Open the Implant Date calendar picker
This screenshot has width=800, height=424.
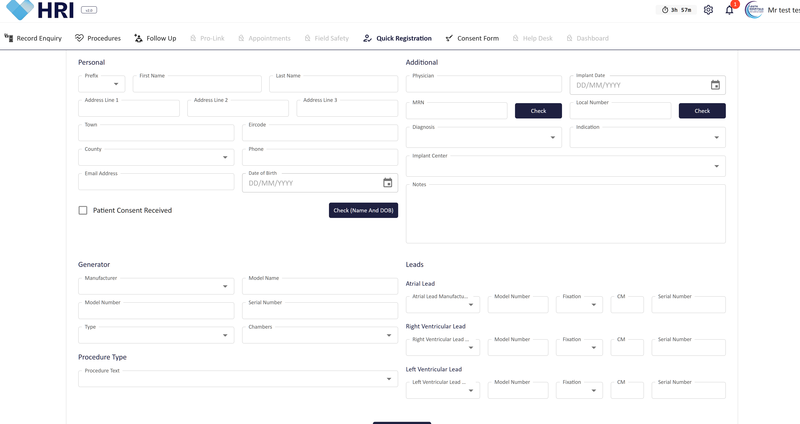(x=715, y=85)
